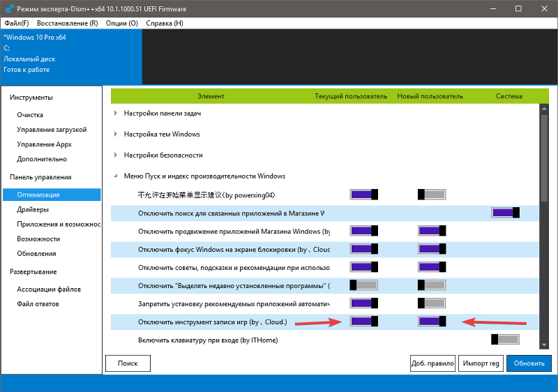
Task: Click the Обновить button
Action: click(x=529, y=363)
